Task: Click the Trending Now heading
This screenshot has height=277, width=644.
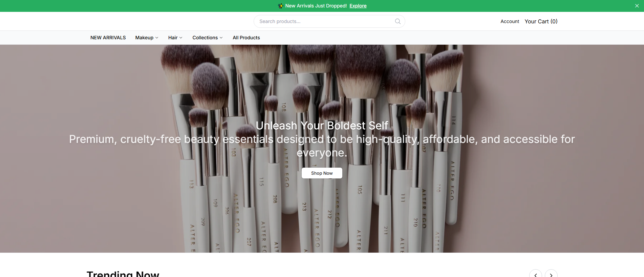Action: pos(123,274)
